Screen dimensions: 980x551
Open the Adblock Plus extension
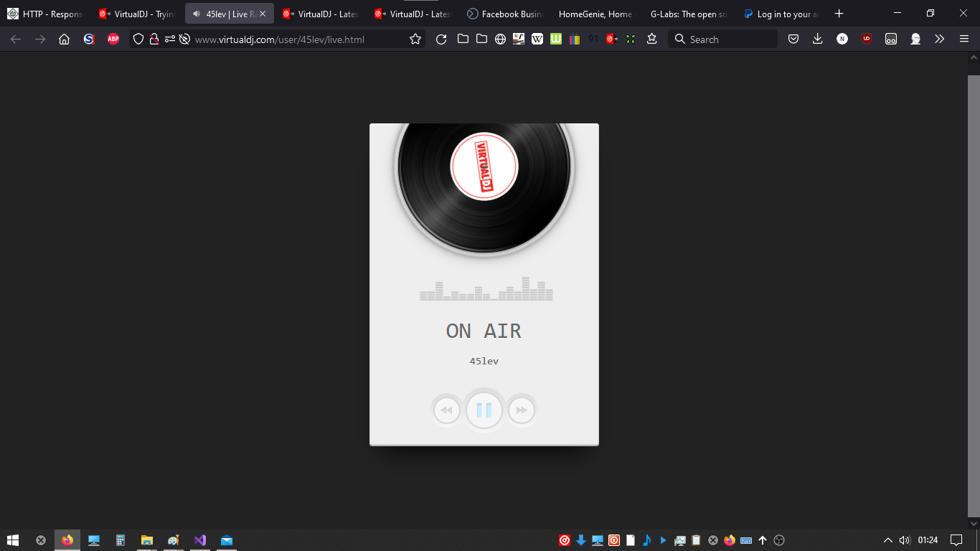[x=113, y=39]
